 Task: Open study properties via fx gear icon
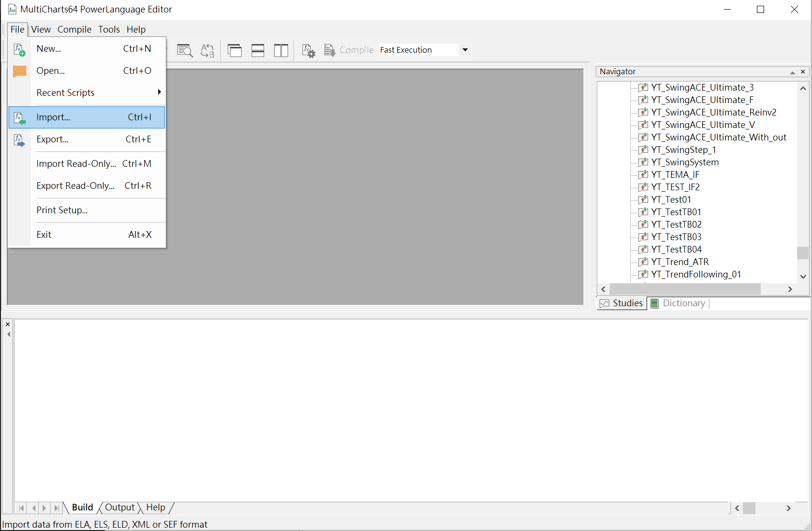308,50
